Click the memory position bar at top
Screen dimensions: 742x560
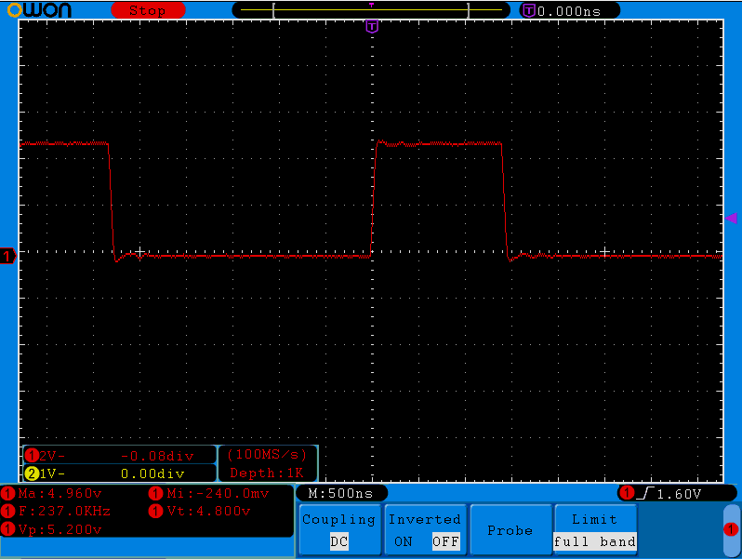pyautogui.click(x=372, y=10)
